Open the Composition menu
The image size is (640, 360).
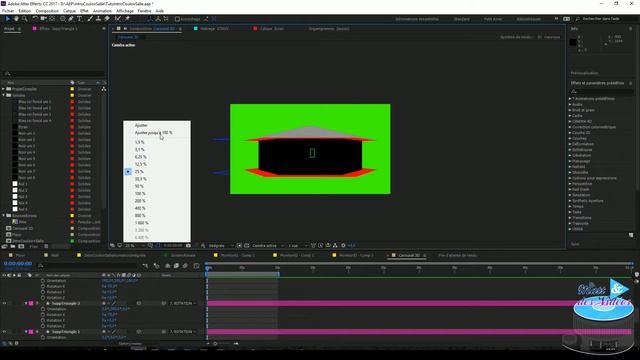point(47,11)
